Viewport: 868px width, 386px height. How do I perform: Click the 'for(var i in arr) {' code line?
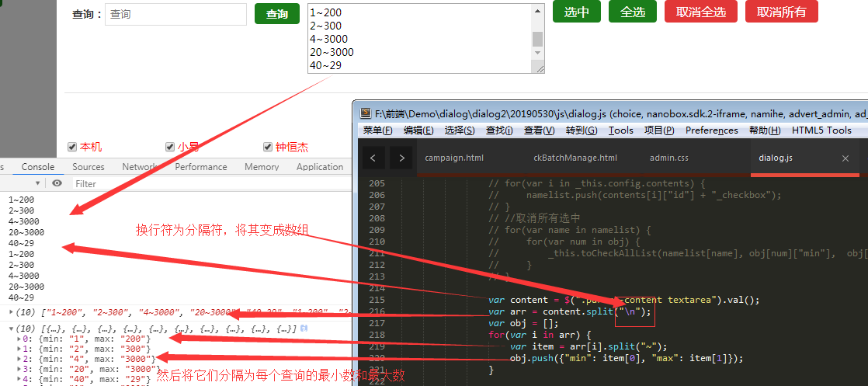coord(540,335)
